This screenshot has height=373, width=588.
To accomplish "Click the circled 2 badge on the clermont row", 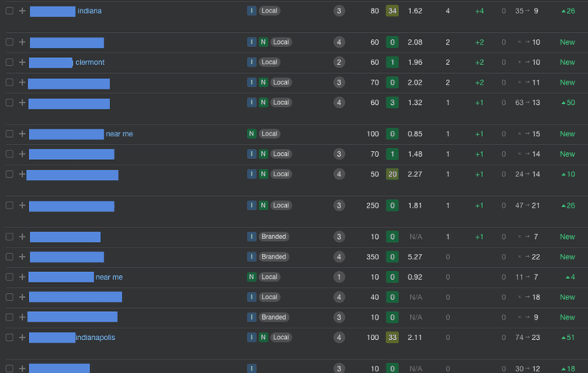I will click(339, 62).
